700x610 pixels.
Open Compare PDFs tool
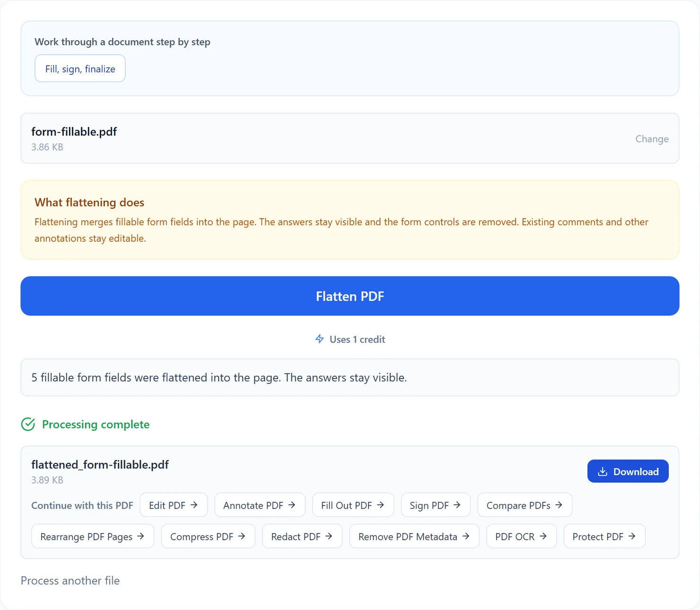[x=525, y=505]
